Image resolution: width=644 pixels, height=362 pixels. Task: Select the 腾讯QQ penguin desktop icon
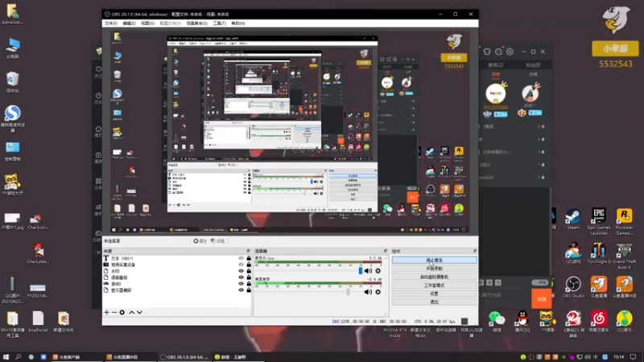click(522, 321)
